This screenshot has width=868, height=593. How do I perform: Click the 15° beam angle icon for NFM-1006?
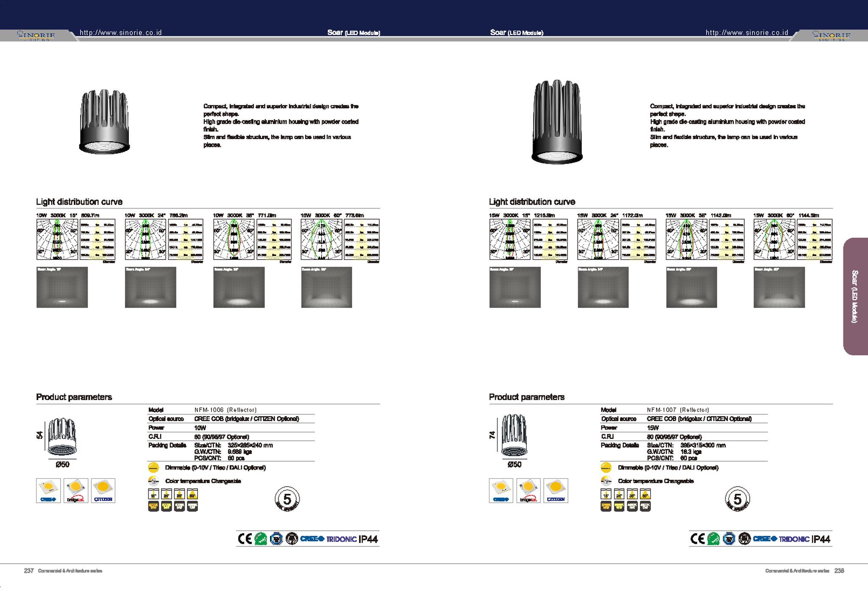tap(153, 494)
